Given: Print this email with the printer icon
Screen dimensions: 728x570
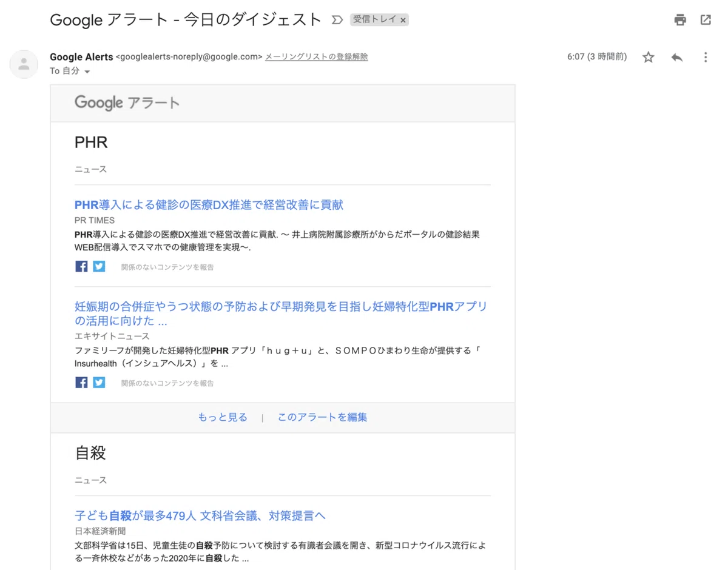Looking at the screenshot, I should (680, 20).
